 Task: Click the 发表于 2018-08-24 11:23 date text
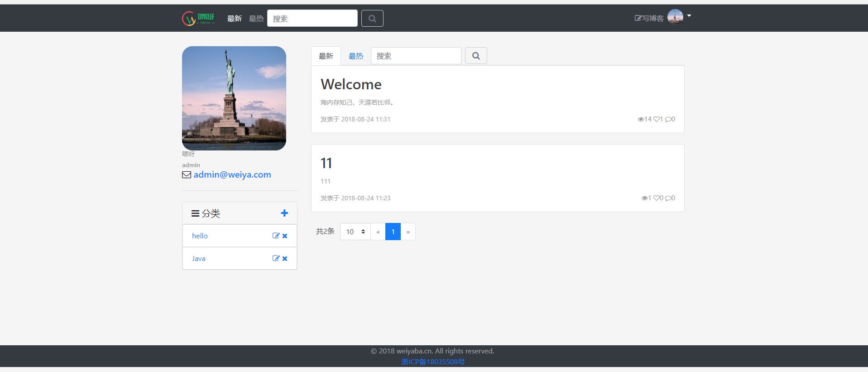click(355, 198)
